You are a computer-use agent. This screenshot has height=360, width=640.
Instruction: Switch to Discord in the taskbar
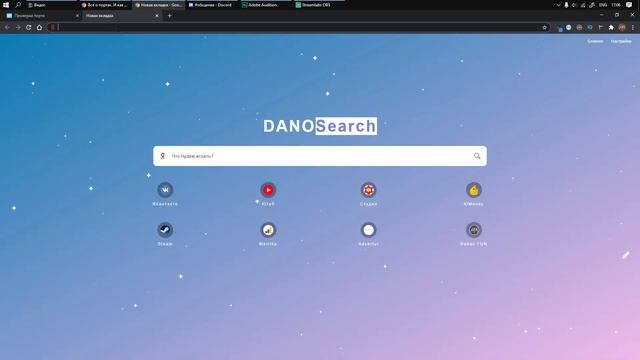[211, 5]
